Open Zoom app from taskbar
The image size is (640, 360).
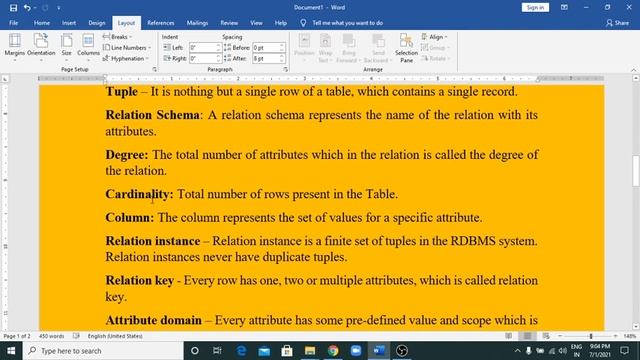(x=356, y=351)
